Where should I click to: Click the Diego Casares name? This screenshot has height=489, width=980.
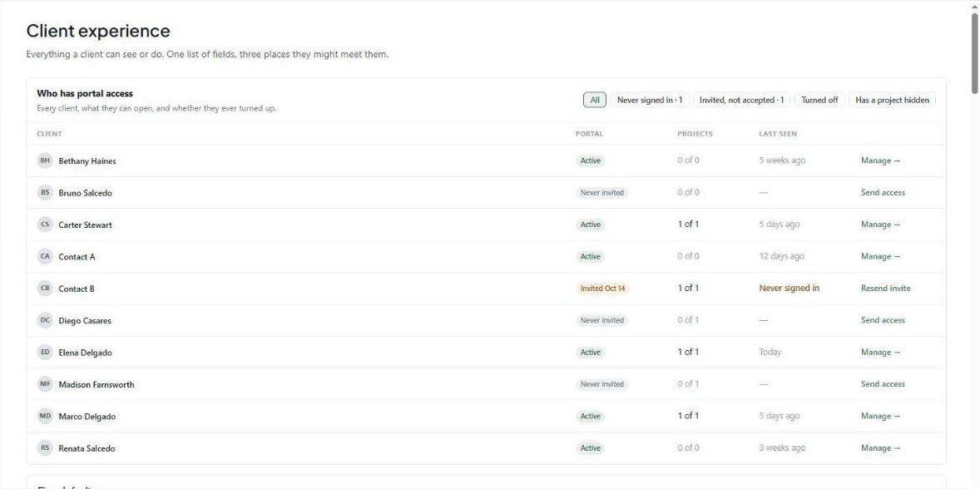coord(84,320)
